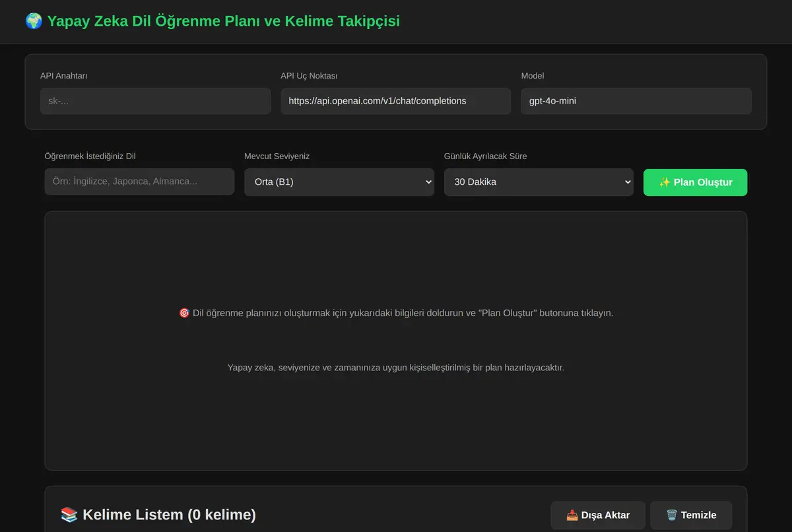Screen dimensions: 792x532
Task: Click the Günlük Ayrılacak Süre label
Action: pyautogui.click(x=485, y=156)
